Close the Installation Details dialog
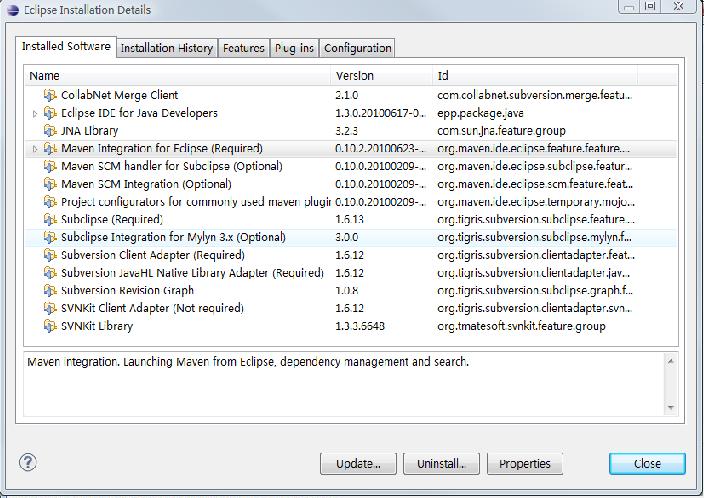This screenshot has width=704, height=498. (x=647, y=463)
